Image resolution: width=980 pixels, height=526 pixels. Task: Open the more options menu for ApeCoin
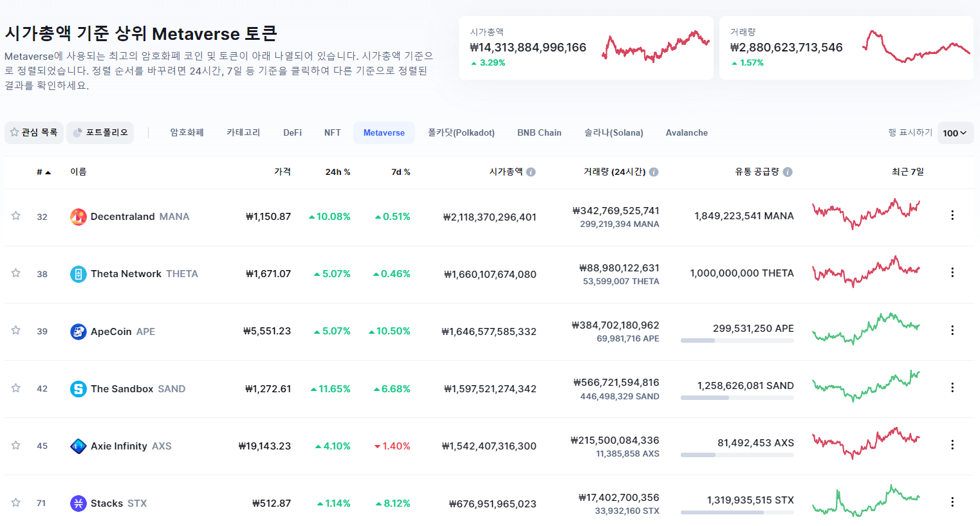click(x=952, y=331)
